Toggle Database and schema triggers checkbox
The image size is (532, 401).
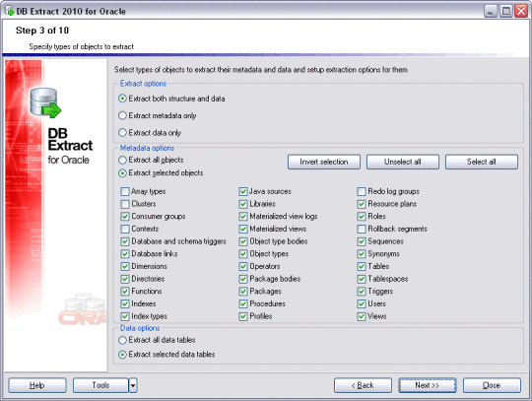click(125, 241)
